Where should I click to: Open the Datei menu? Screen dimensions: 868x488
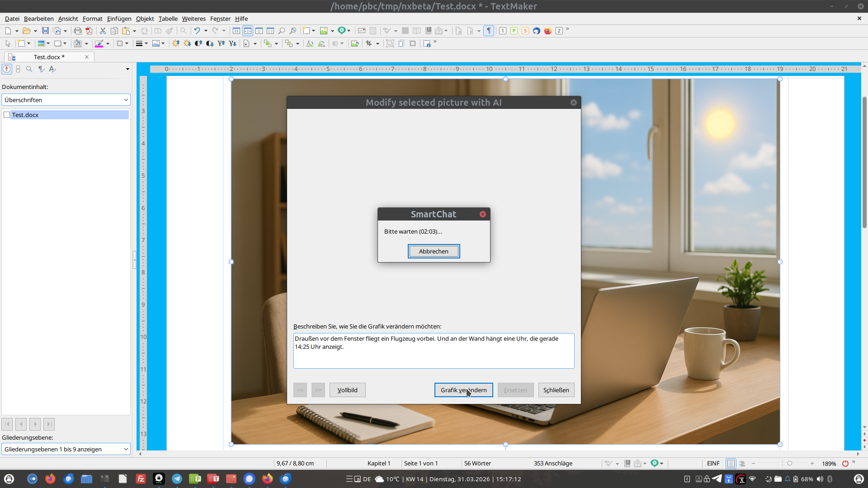pyautogui.click(x=12, y=19)
